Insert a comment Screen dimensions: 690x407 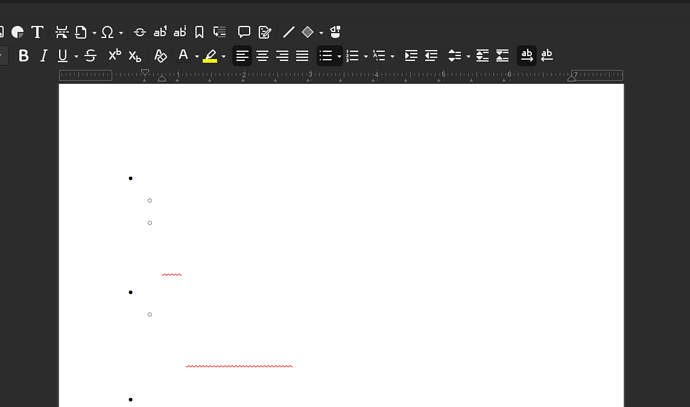(244, 32)
